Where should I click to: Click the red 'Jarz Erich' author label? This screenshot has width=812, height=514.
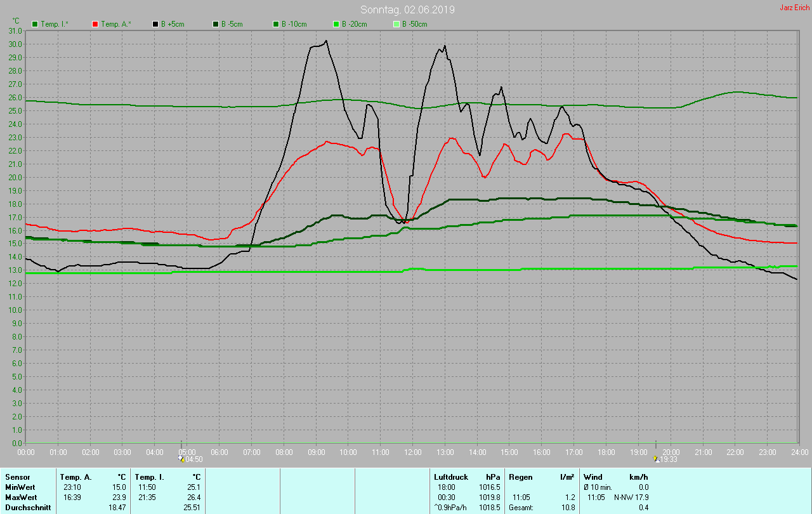point(794,8)
